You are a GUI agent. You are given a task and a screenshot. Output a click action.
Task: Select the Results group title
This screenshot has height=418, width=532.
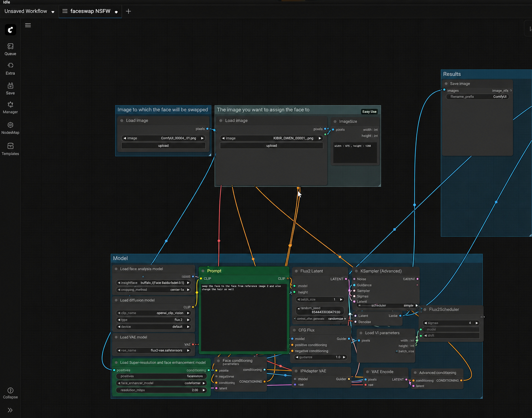pos(452,74)
